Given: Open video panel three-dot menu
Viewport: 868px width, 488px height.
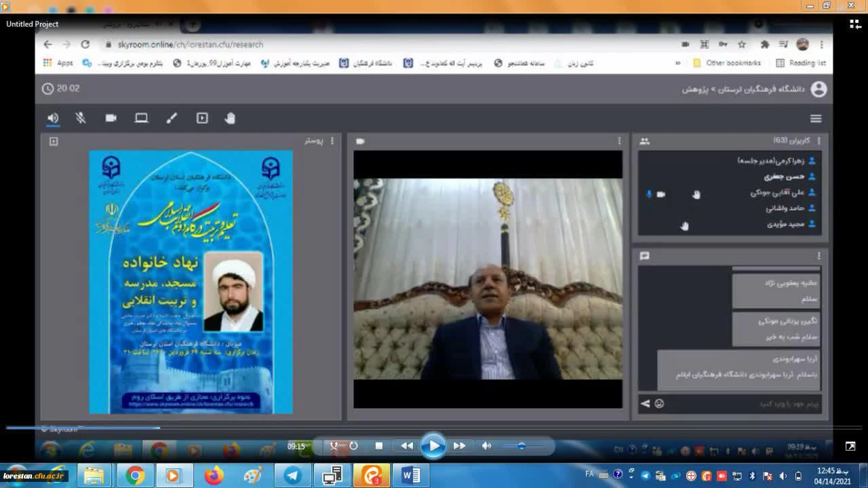Looking at the screenshot, I should pos(619,141).
